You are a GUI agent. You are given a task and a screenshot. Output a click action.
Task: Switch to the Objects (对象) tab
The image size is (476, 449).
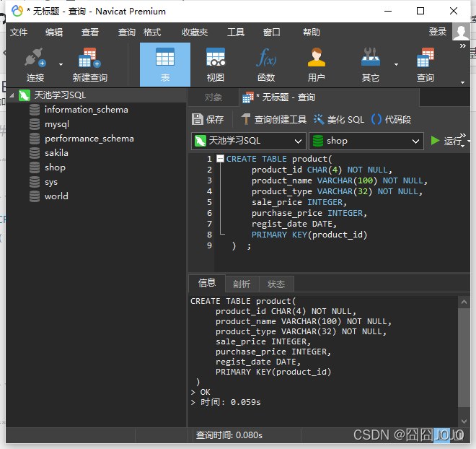click(213, 97)
